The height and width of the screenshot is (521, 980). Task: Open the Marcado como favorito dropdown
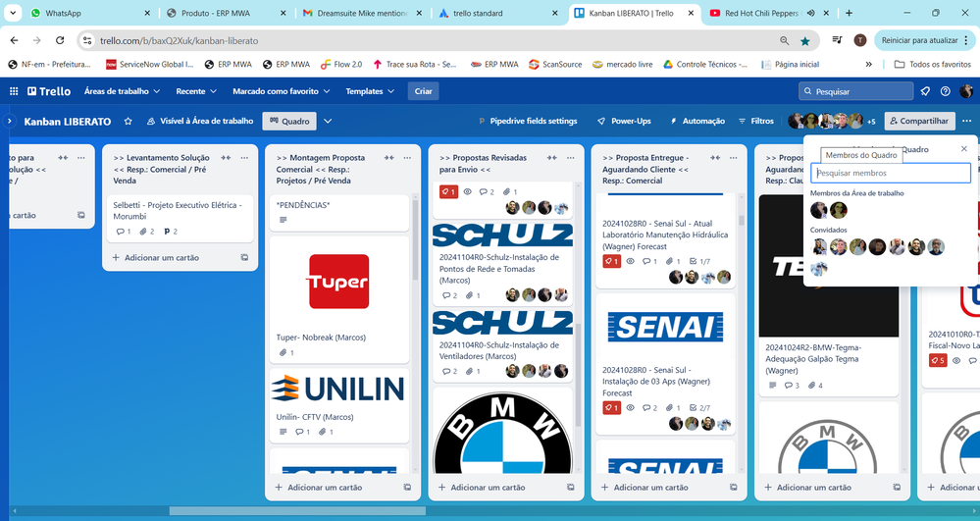282,91
